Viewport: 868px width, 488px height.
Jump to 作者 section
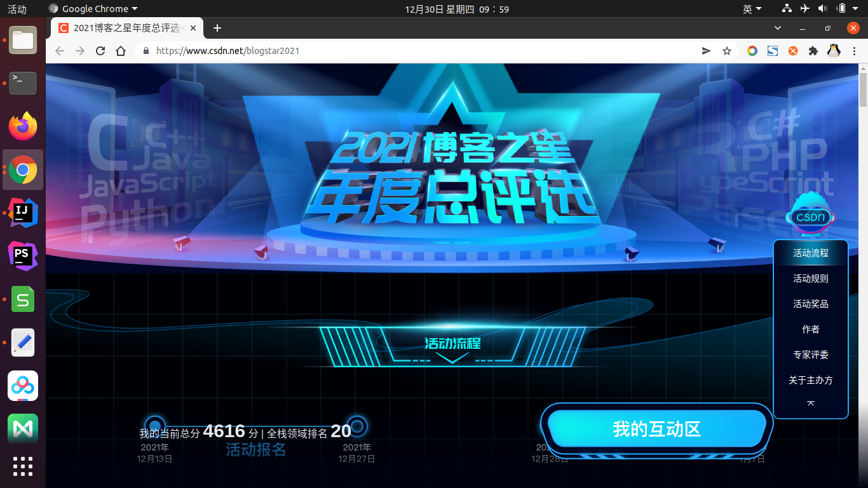click(x=811, y=329)
